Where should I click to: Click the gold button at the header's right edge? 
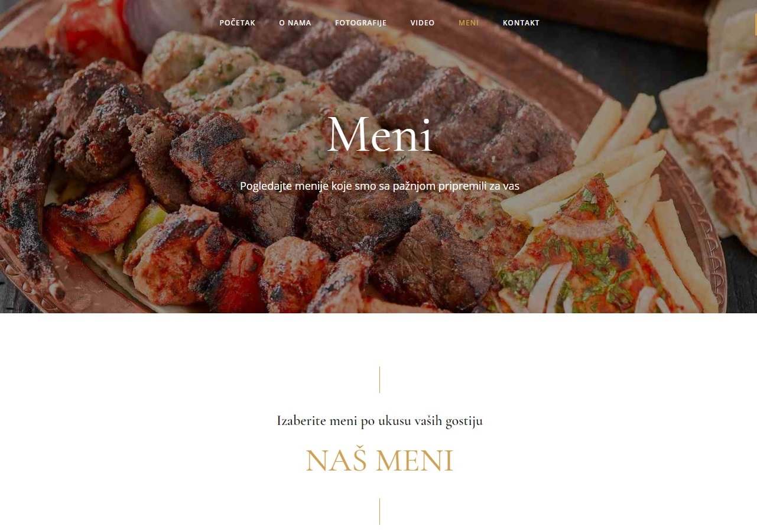[755, 23]
